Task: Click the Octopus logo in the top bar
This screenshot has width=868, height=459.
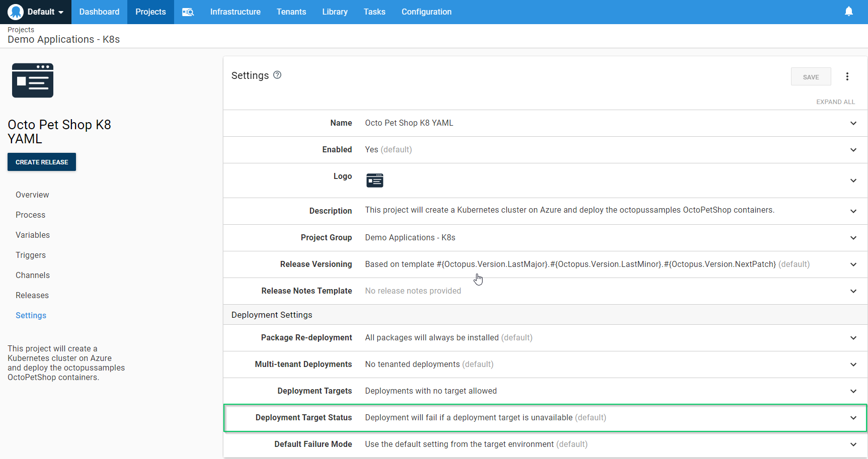Action: (x=16, y=12)
